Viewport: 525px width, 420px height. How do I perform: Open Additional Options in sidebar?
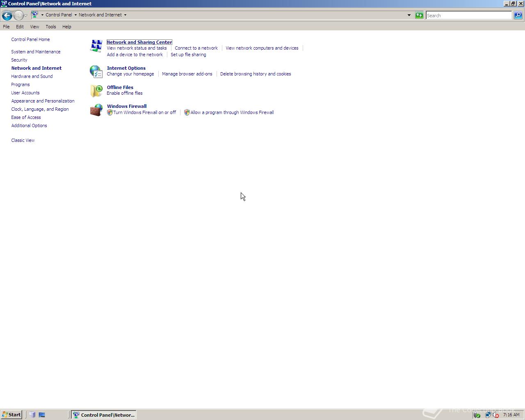point(29,126)
